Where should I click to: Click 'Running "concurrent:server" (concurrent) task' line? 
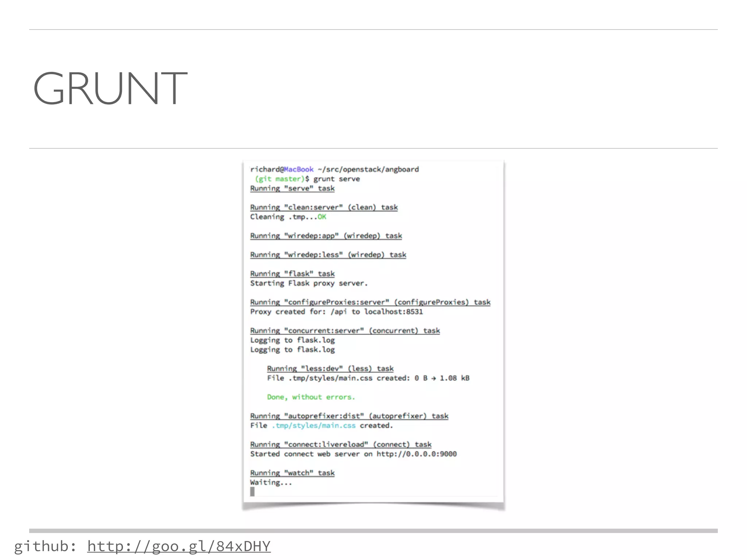(345, 330)
